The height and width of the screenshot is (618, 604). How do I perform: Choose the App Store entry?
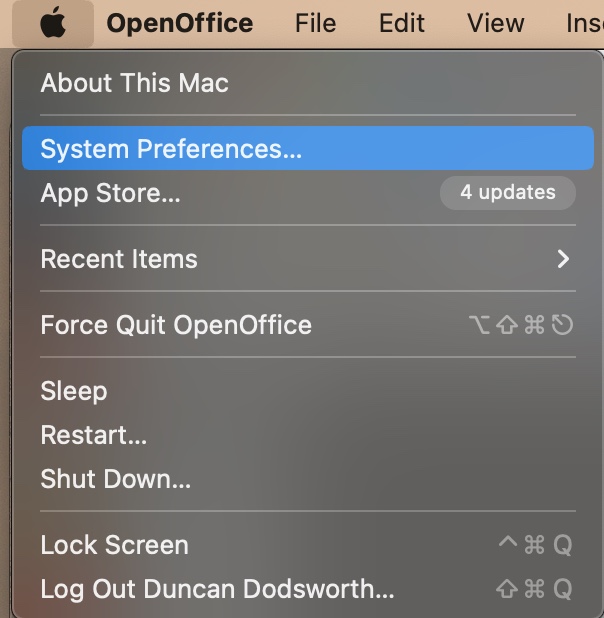point(111,193)
